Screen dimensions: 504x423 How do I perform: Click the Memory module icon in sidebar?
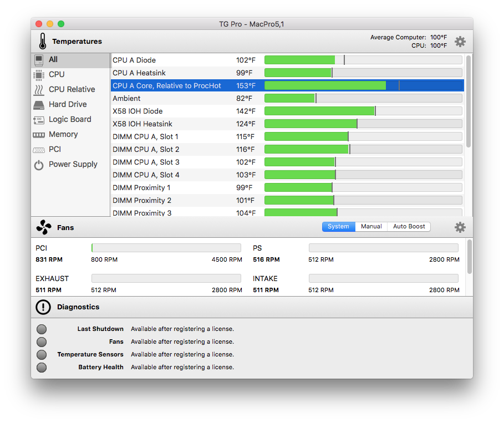point(39,135)
